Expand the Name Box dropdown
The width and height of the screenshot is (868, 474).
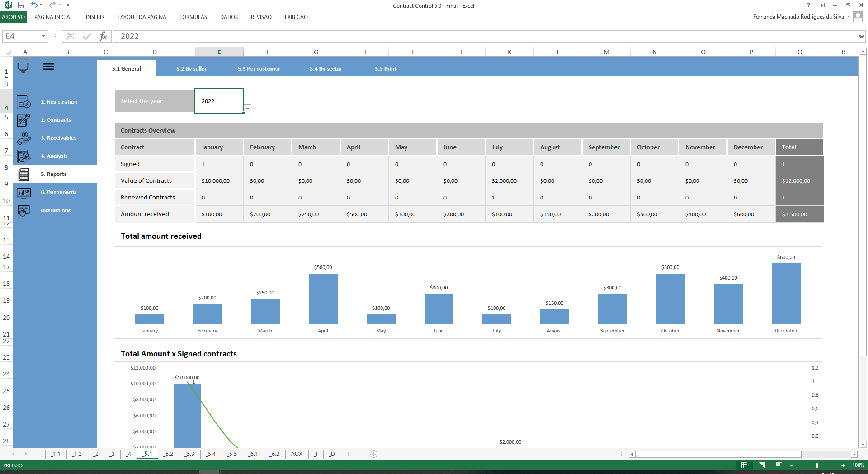point(43,36)
